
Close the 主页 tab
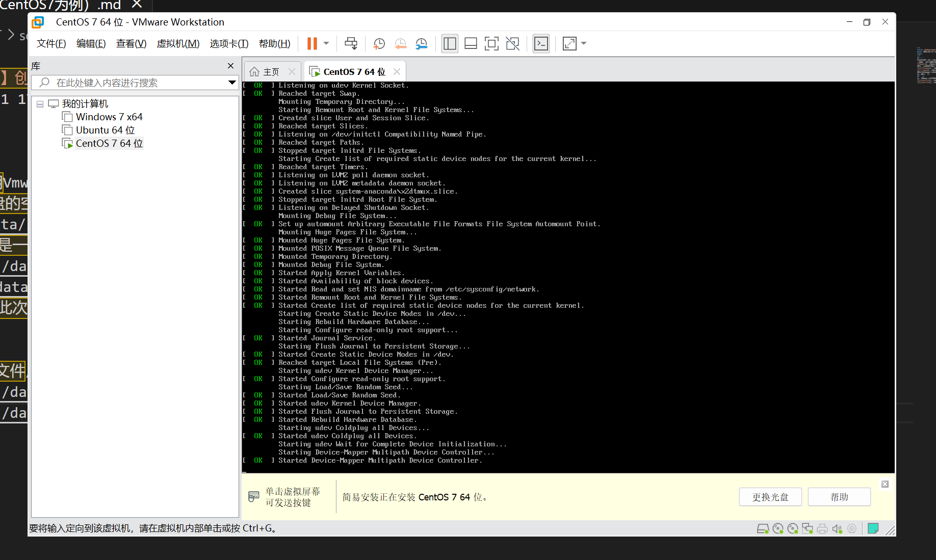click(x=292, y=72)
